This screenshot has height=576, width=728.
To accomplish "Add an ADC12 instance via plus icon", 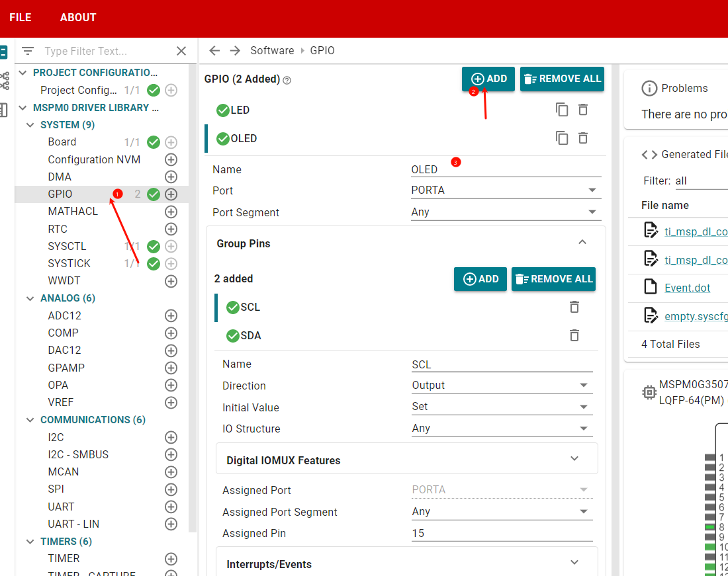I will 171,316.
